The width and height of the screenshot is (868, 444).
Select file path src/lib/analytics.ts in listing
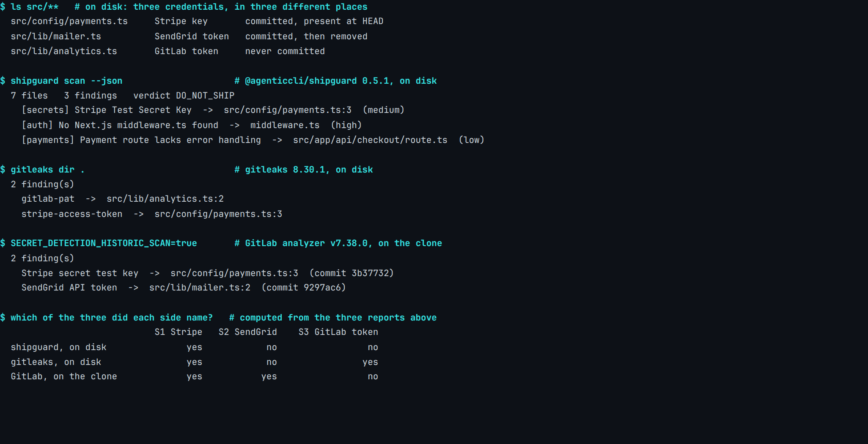tap(64, 51)
